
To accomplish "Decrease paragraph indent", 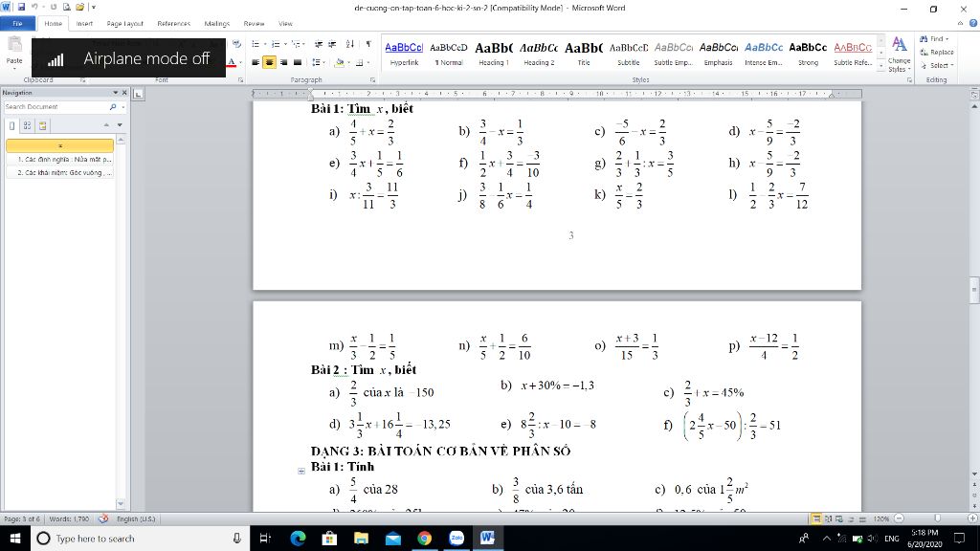I will pyautogui.click(x=319, y=44).
